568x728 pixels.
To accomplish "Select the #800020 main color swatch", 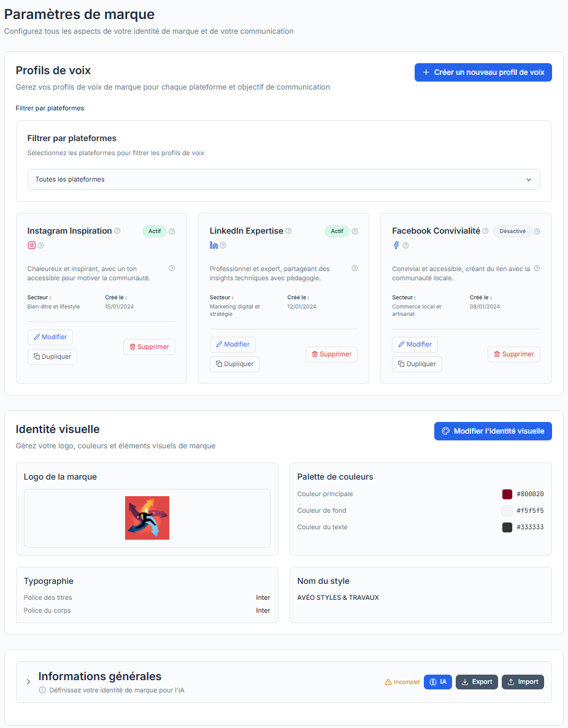I will pyautogui.click(x=507, y=494).
